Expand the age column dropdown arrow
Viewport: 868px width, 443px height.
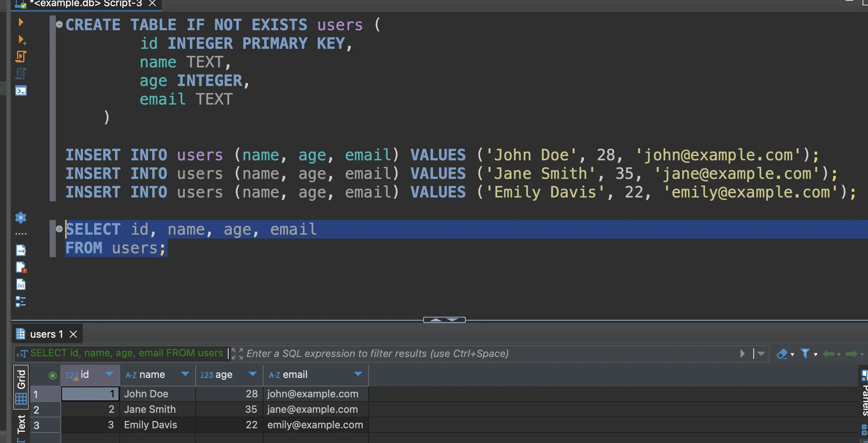coord(253,374)
